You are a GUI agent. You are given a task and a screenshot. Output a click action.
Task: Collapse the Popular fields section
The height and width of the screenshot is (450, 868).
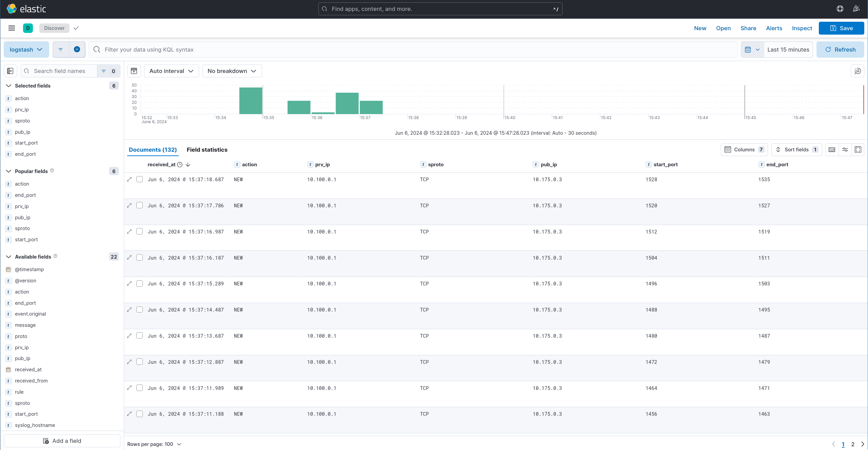9,171
